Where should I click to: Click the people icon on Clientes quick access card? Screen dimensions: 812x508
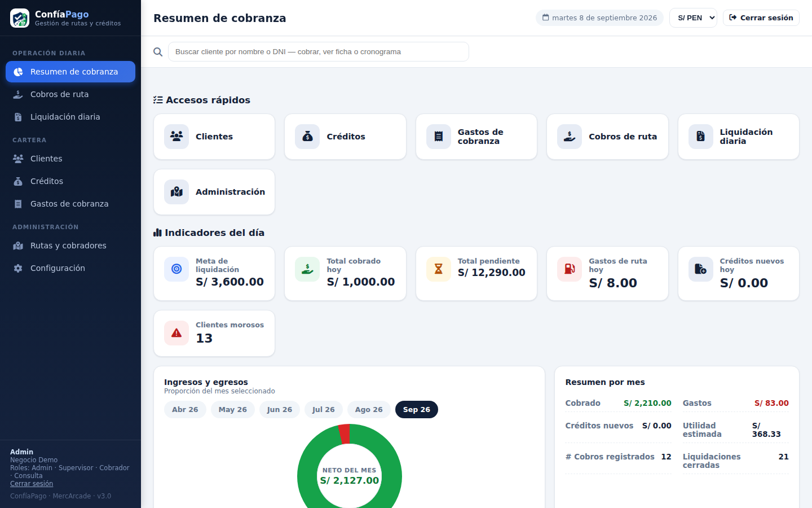coord(176,137)
